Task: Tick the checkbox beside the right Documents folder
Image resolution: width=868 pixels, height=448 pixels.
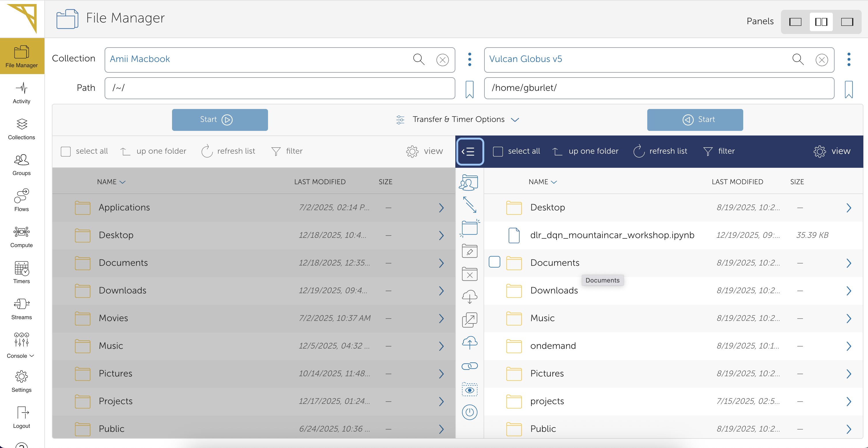Action: [x=494, y=262]
